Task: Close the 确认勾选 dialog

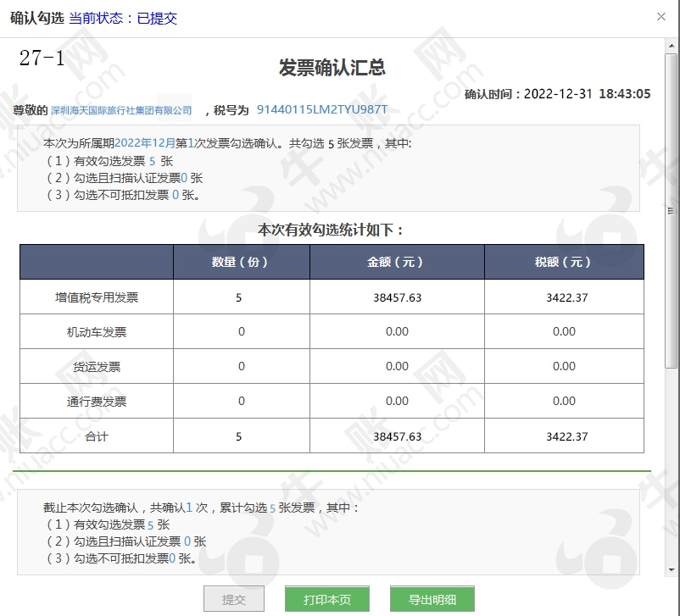Action: pyautogui.click(x=661, y=16)
